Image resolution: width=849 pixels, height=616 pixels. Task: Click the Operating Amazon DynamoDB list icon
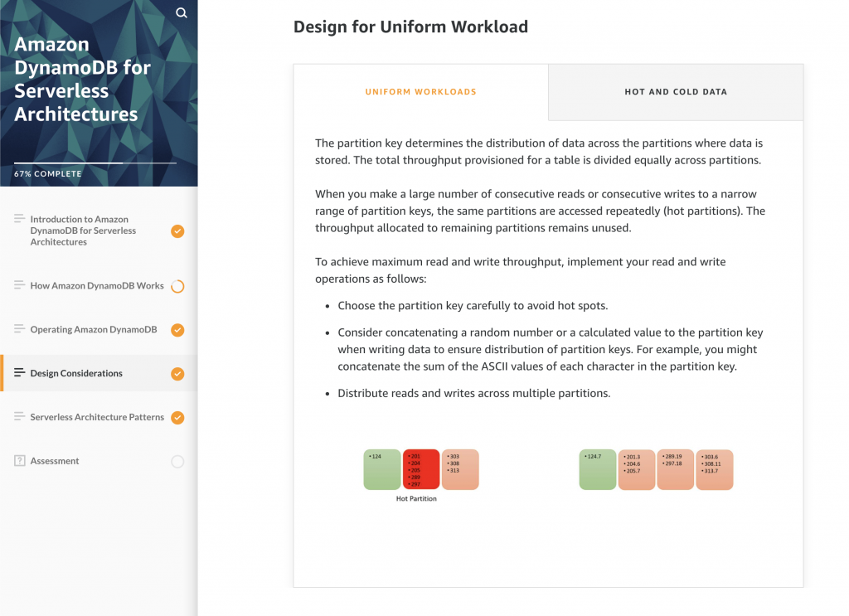(x=19, y=329)
